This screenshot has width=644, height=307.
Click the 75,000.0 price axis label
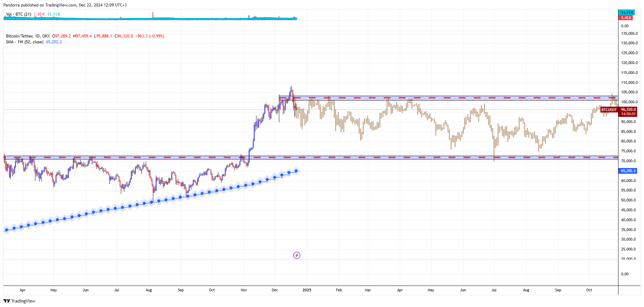pos(628,151)
